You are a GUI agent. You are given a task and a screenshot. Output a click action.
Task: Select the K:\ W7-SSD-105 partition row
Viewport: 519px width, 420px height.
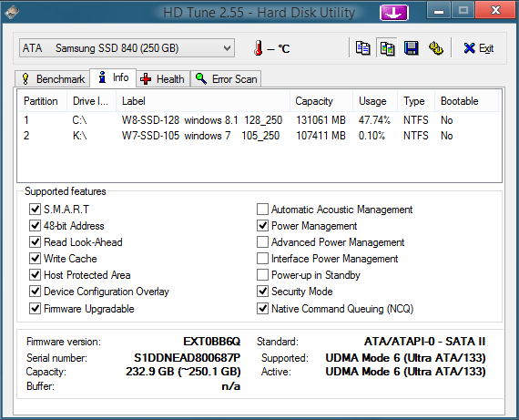pyautogui.click(x=259, y=136)
